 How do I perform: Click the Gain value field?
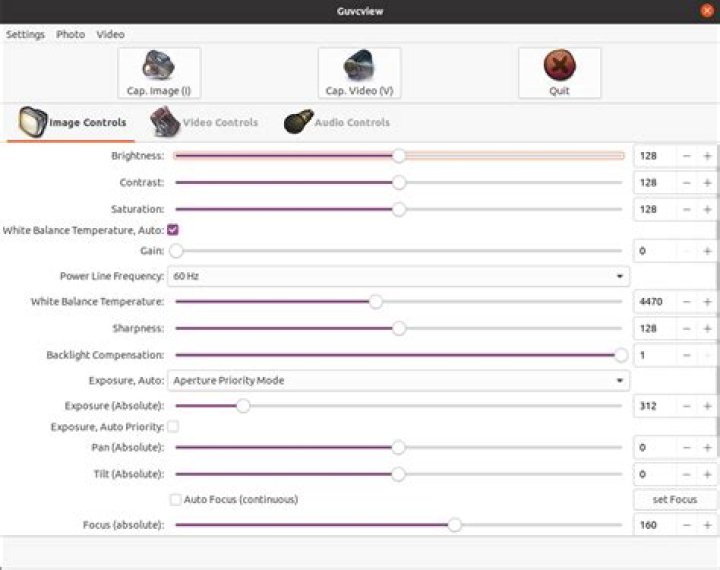(655, 251)
